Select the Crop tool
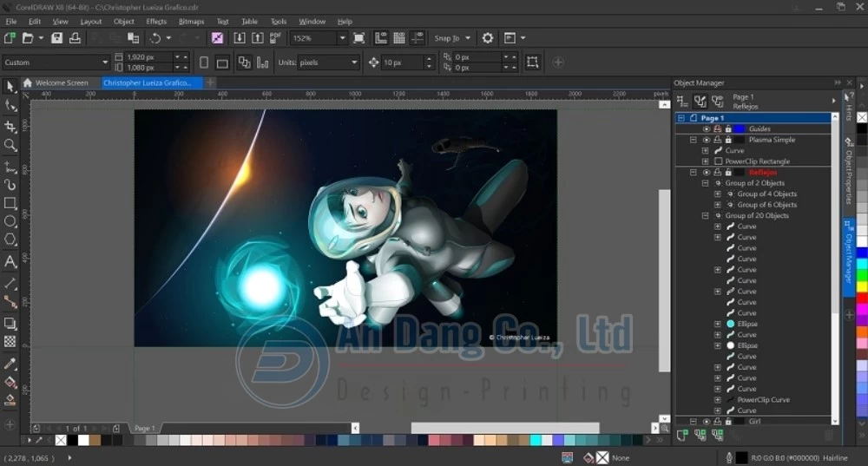The width and height of the screenshot is (868, 466). click(x=10, y=126)
